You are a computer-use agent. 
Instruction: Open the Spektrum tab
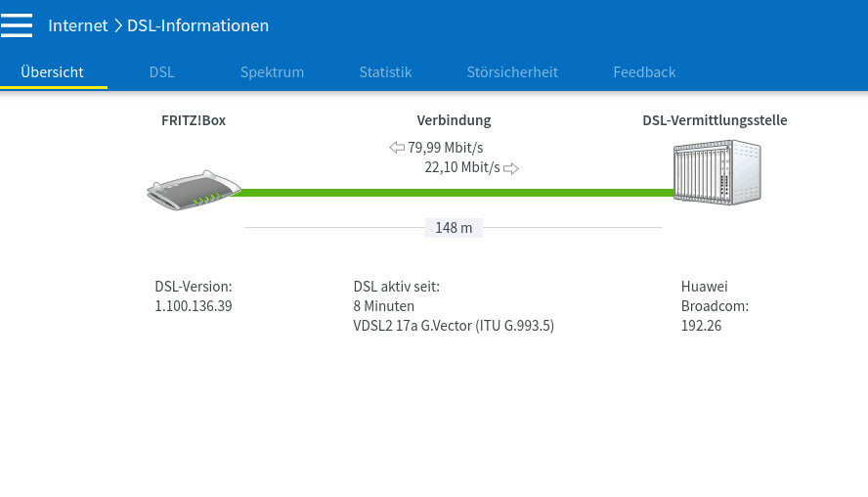(272, 72)
